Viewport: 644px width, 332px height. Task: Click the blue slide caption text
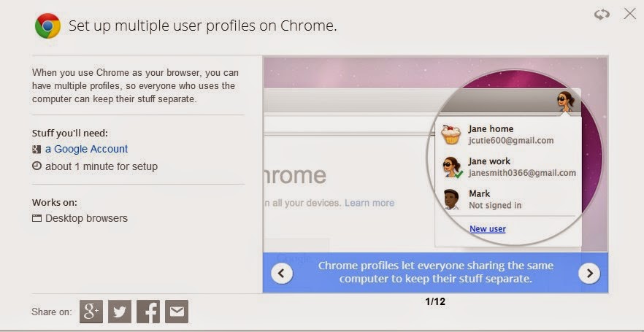[x=436, y=272]
